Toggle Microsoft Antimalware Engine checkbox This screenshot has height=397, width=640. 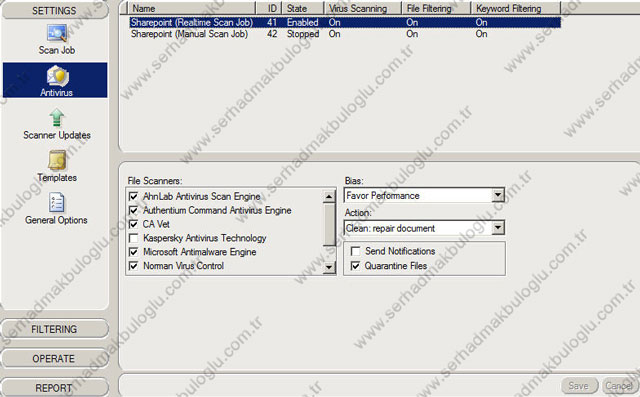(133, 252)
